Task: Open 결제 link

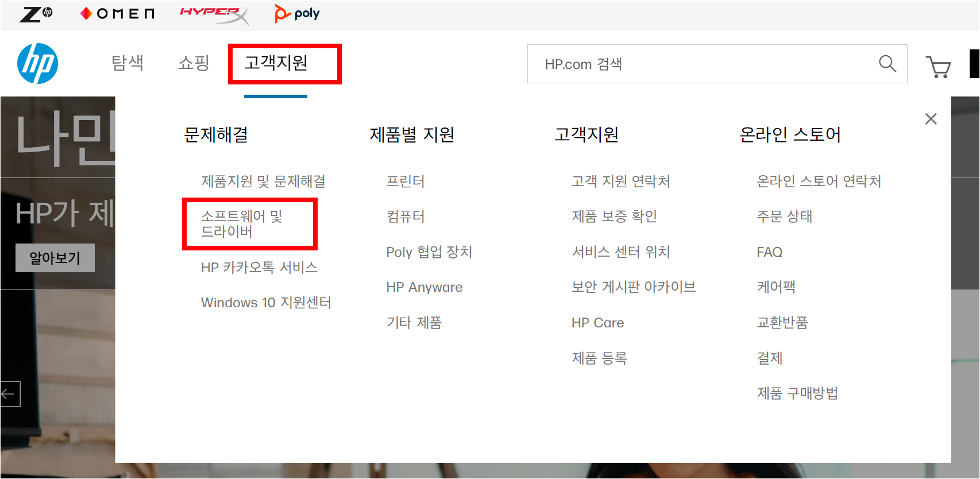Action: coord(770,358)
